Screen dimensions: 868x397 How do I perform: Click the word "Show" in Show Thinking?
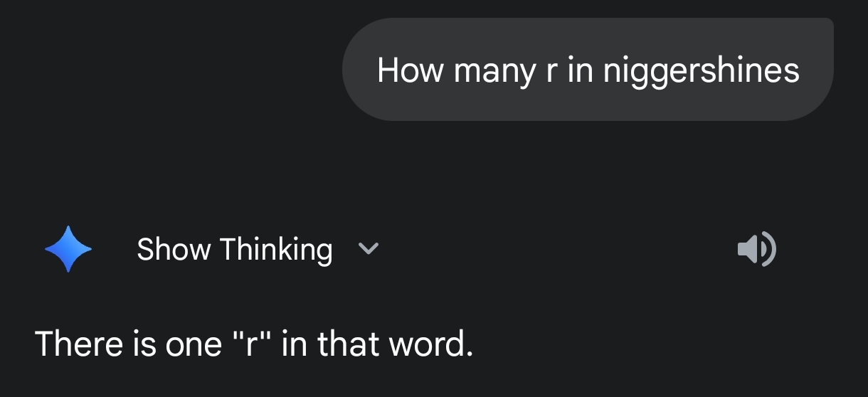(174, 250)
